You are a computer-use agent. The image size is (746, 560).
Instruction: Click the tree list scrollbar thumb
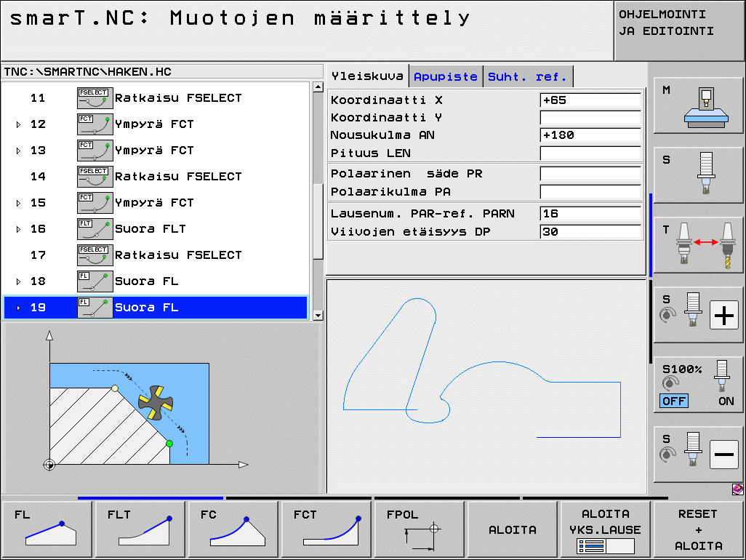[318, 221]
